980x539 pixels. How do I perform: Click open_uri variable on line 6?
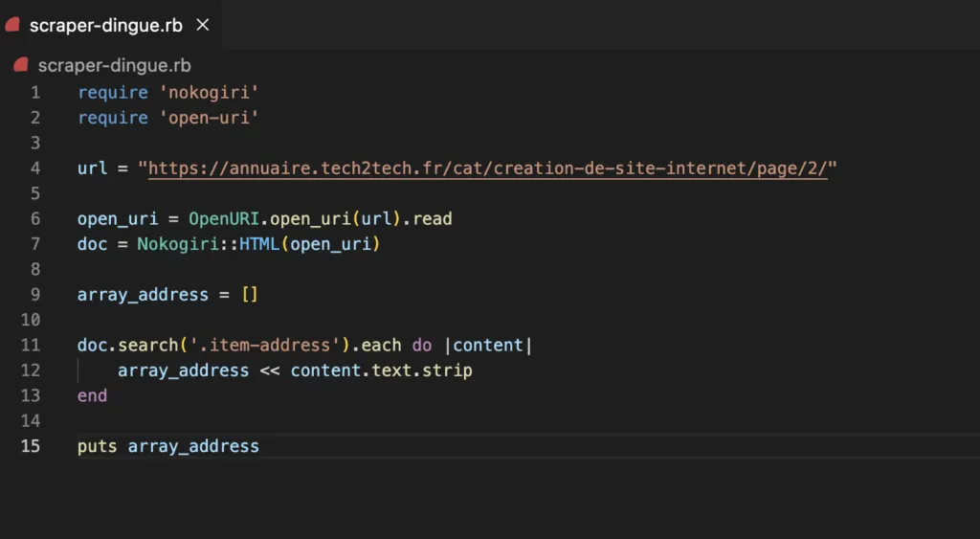(118, 219)
